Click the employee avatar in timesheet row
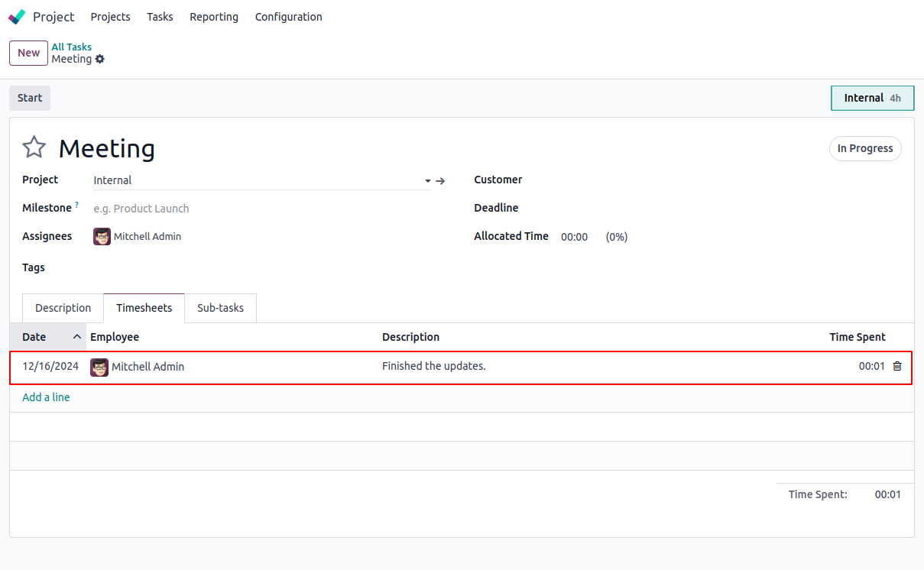Viewport: 924px width, 570px height. click(99, 367)
